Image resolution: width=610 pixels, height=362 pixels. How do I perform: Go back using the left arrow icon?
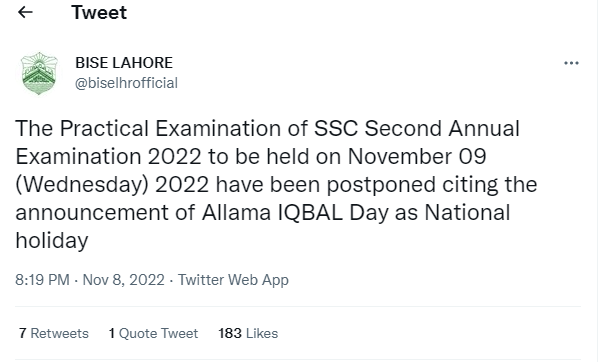tap(25, 12)
